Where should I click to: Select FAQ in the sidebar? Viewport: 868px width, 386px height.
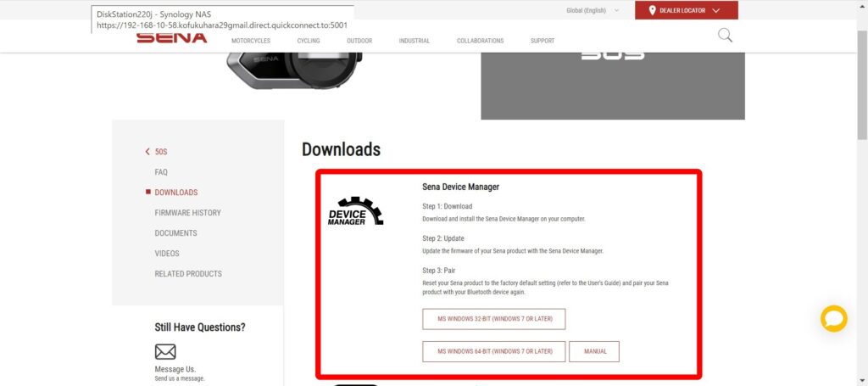coord(161,172)
